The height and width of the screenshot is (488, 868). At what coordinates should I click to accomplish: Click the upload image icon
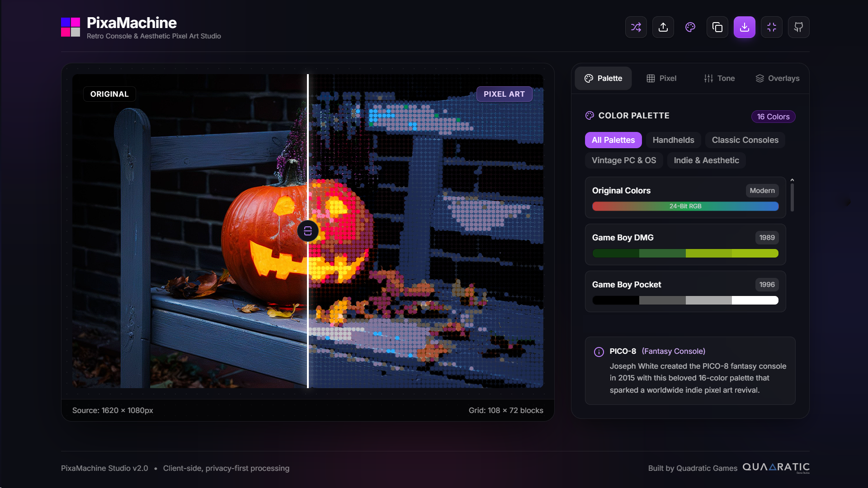point(663,27)
